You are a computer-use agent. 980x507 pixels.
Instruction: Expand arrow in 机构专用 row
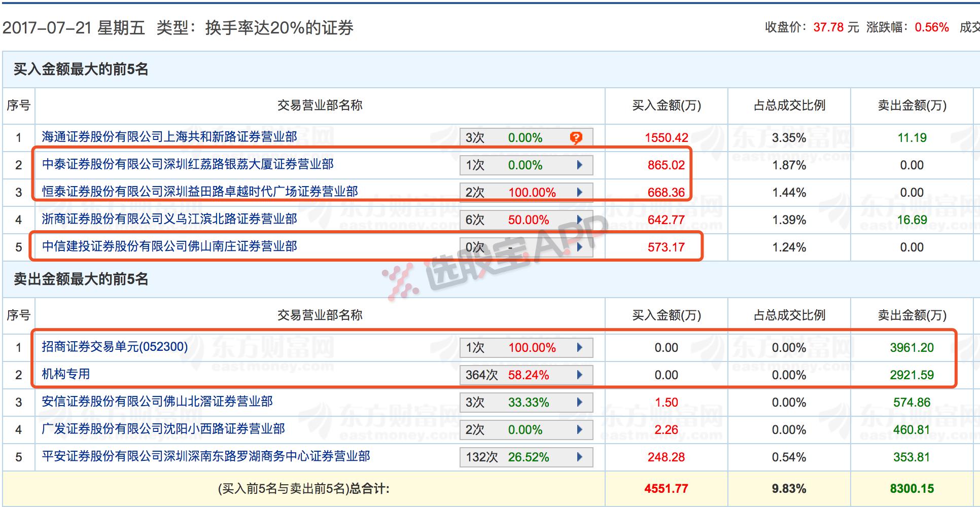click(579, 375)
